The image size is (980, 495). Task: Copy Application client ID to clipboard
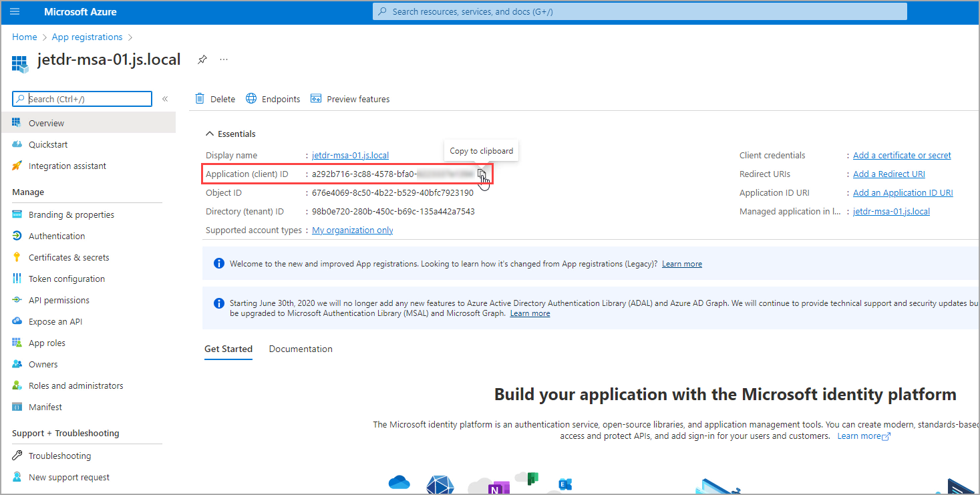point(482,174)
